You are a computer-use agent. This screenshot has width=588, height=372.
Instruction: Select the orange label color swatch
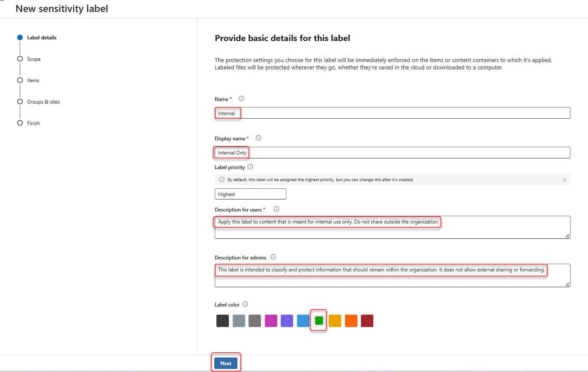click(x=351, y=321)
